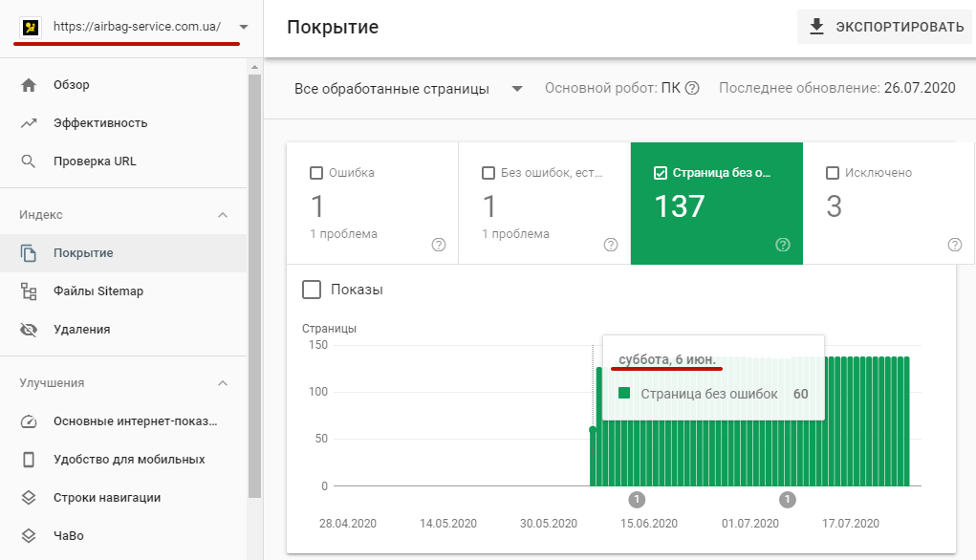
Task: Click the 17.07.2020 axis date label
Action: [x=850, y=524]
